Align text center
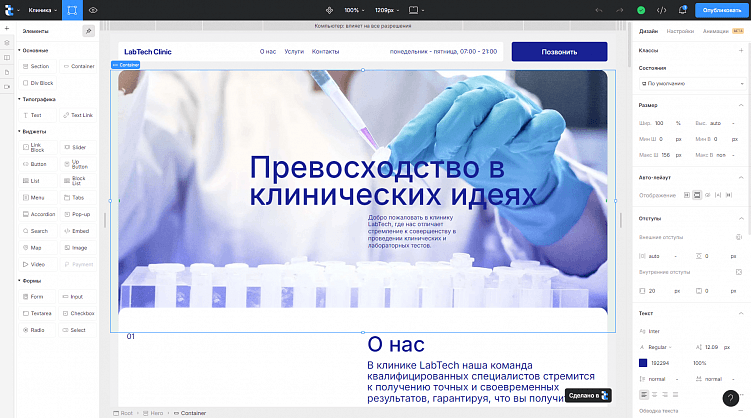This screenshot has width=751, height=418. click(654, 395)
